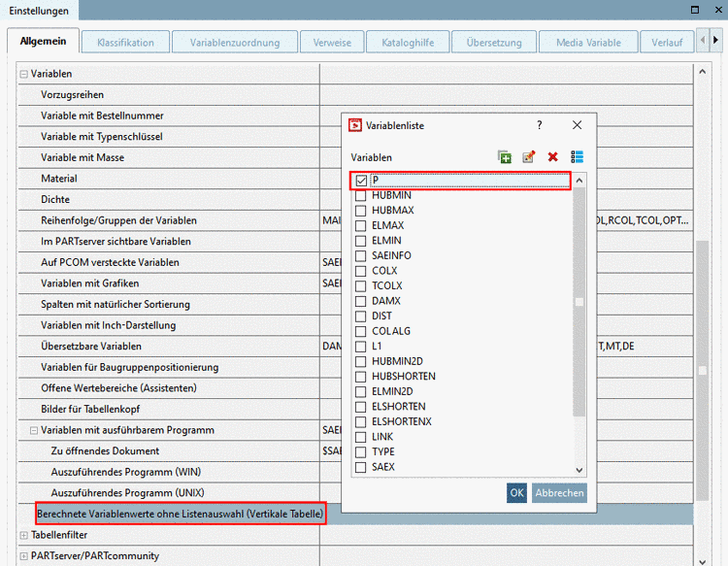Enable the ELSHORTENX checkbox
Viewport: 728px width, 566px height.
361,421
